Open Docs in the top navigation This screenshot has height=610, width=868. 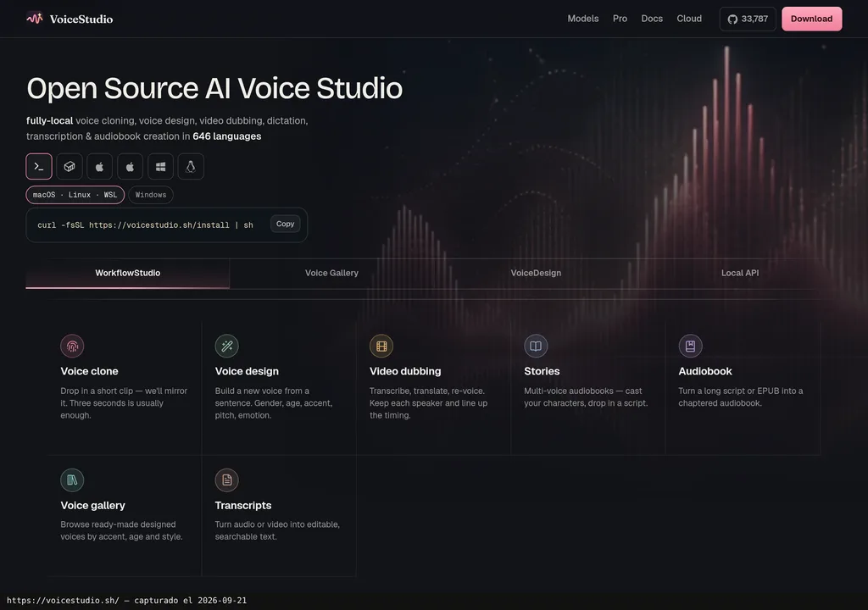[652, 19]
